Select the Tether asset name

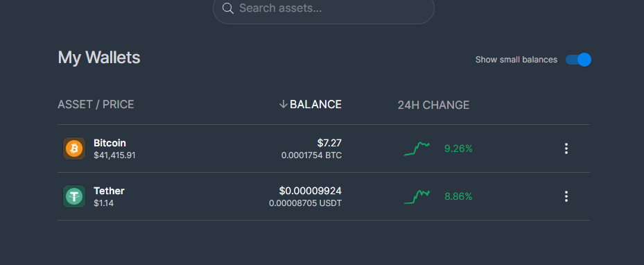pos(109,191)
